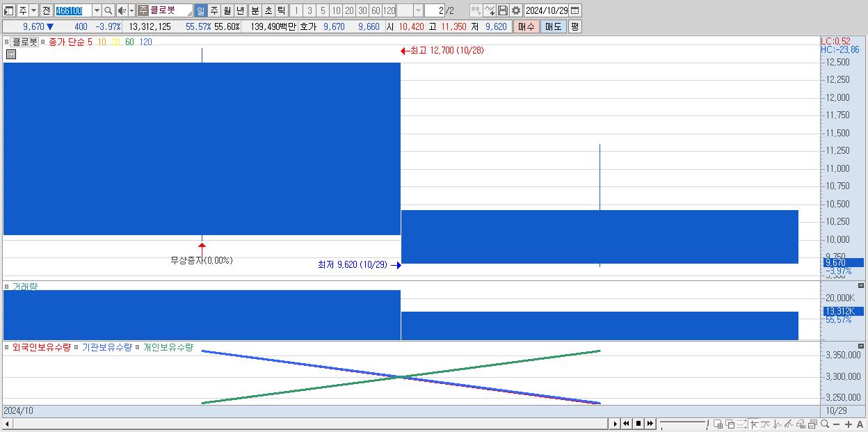Click the 60 interval button
Image resolution: width=868 pixels, height=432 pixels.
tap(376, 10)
